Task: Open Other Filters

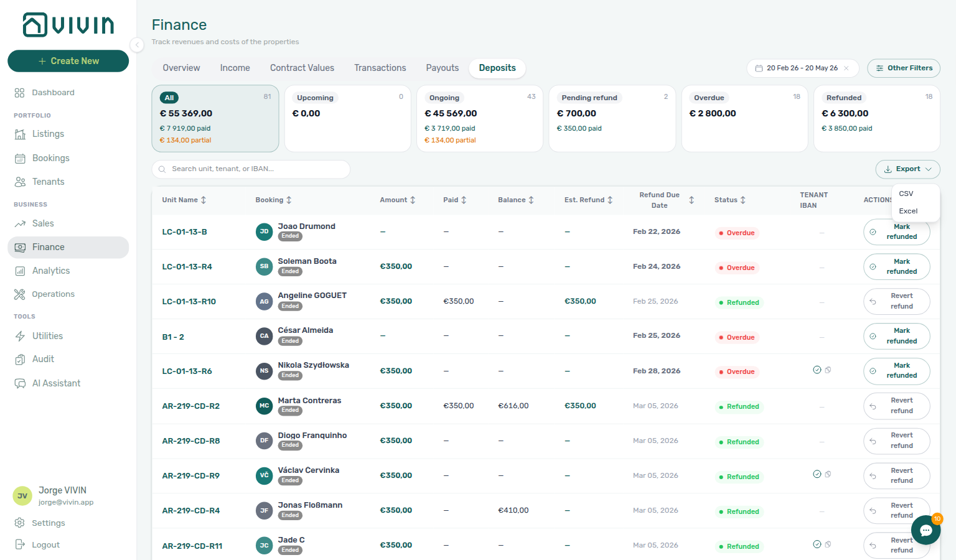Action: pos(904,68)
